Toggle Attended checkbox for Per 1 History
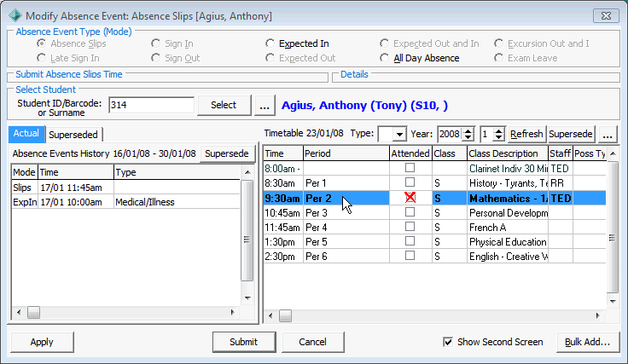Viewport: 628px width, 364px height. (410, 182)
